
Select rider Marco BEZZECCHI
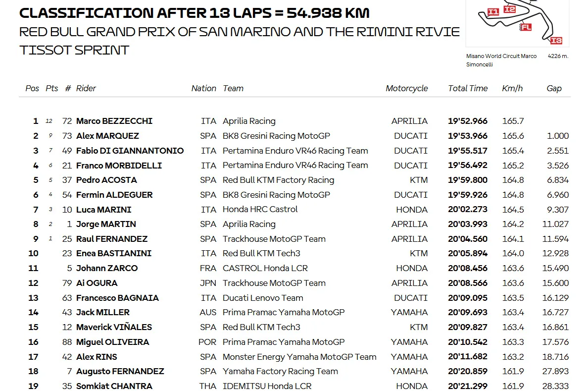coord(114,121)
